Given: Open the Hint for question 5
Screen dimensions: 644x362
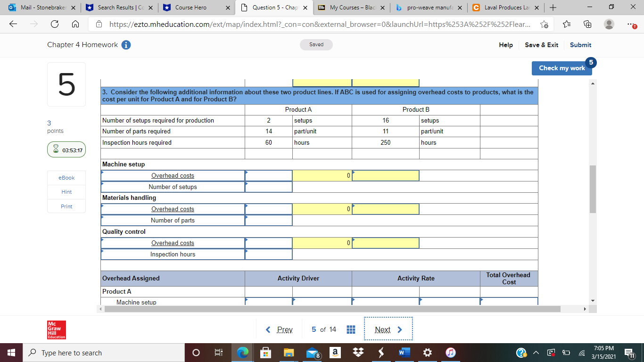Looking at the screenshot, I should point(66,192).
